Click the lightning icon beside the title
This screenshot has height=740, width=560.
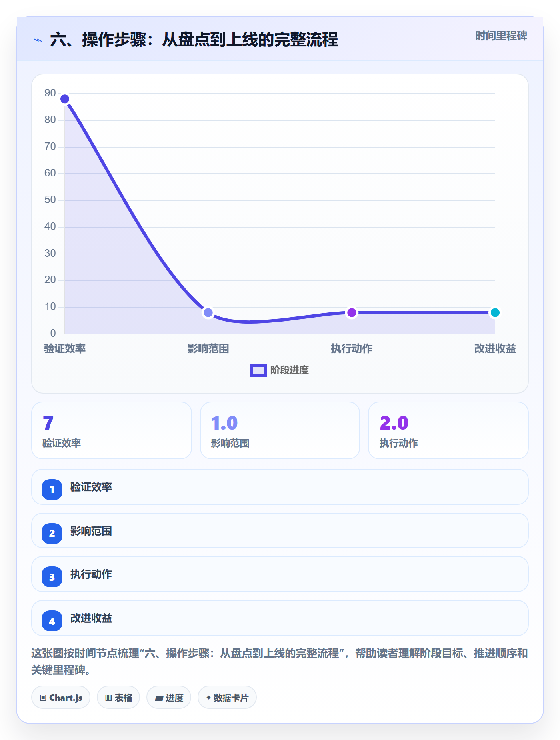[x=38, y=40]
